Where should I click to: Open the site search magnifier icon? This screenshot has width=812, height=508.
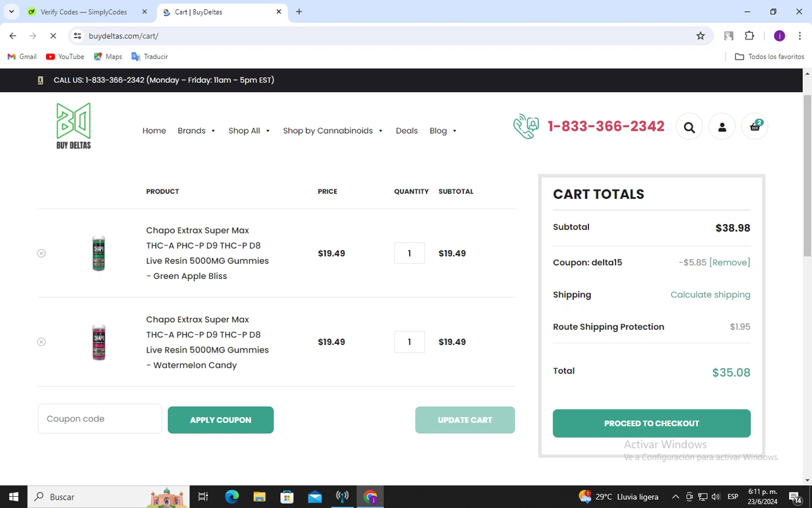coord(689,127)
